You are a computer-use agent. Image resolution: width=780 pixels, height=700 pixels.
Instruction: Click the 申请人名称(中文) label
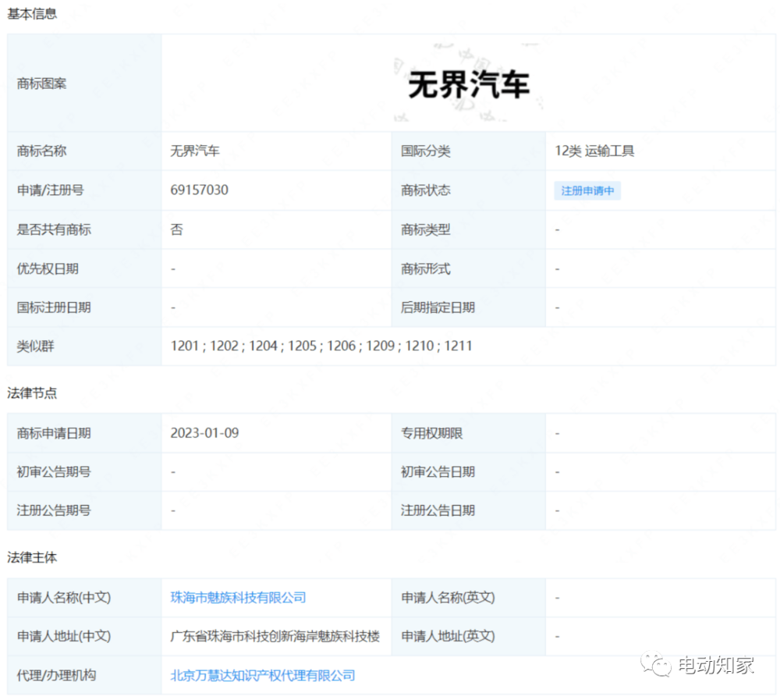[64, 597]
